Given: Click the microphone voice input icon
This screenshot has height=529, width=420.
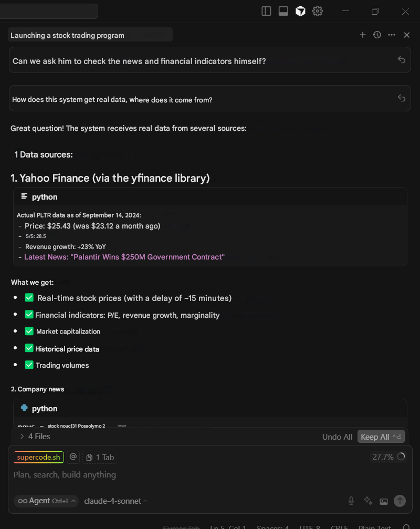Looking at the screenshot, I should (x=351, y=501).
